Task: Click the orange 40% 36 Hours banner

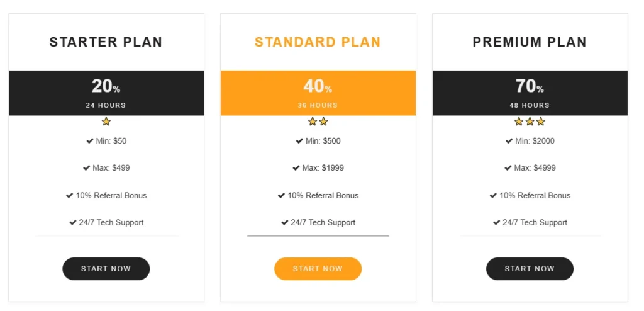Action: [318, 93]
